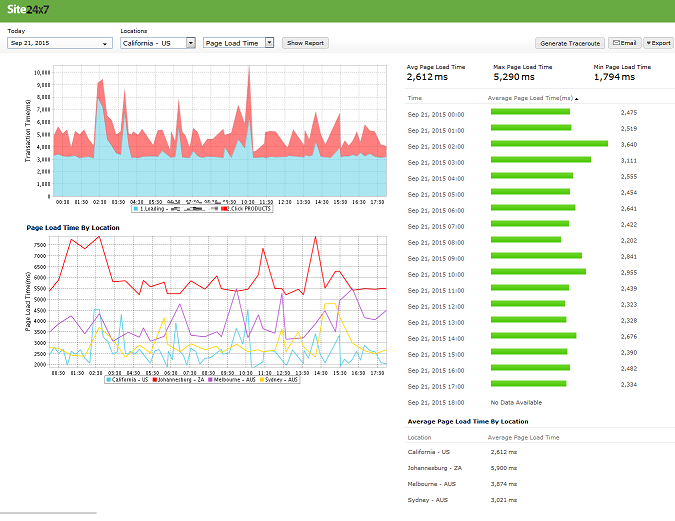The image size is (675, 521).
Task: Click the Email envelope button
Action: 624,43
